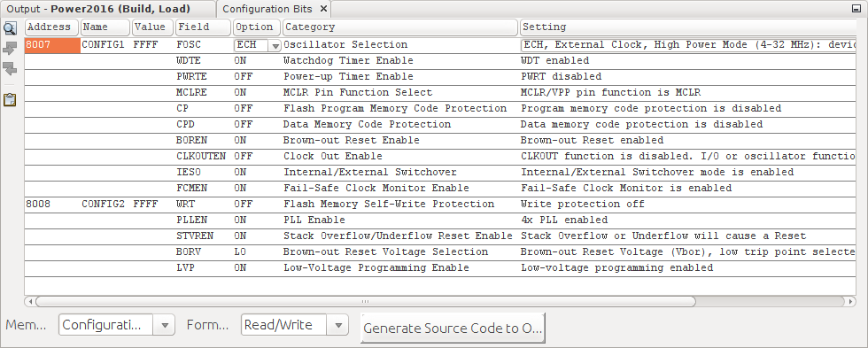Image resolution: width=868 pixels, height=348 pixels.
Task: Click the FFFF value of CONFIG2
Action: coord(145,205)
